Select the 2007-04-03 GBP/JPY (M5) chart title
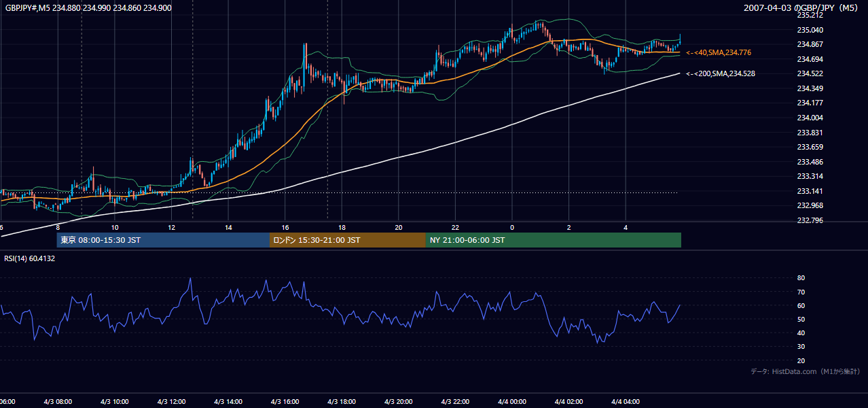 [x=801, y=7]
